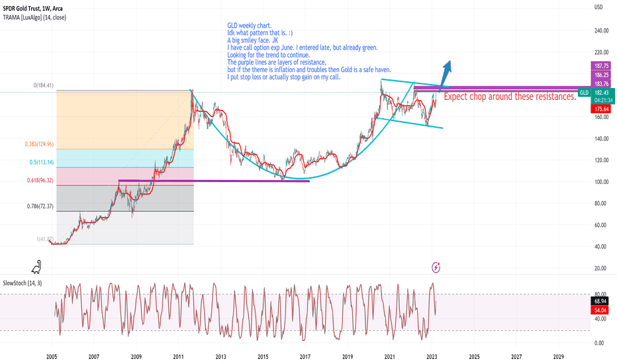Screen dimensions: 617x364
Task: Click the 20.00 price axis label
Action: coord(600,269)
